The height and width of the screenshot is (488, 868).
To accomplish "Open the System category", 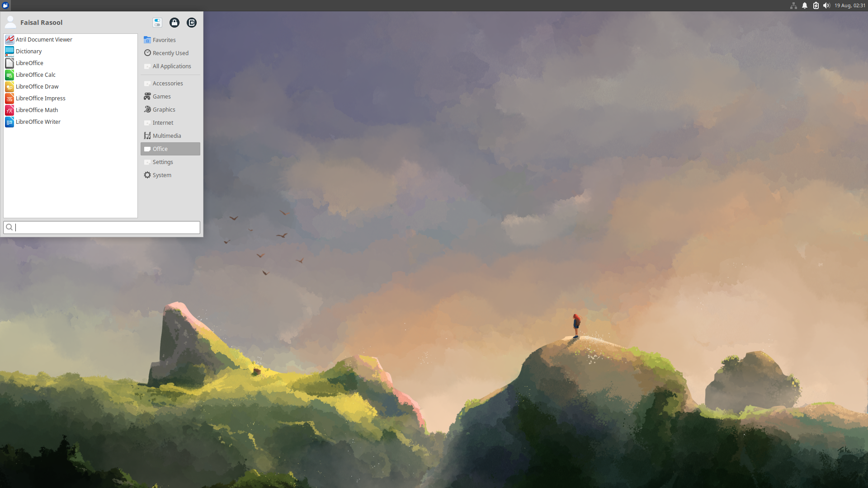I will (161, 174).
